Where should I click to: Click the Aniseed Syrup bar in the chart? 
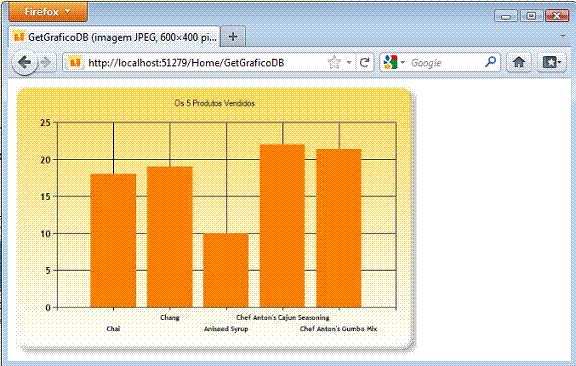click(x=226, y=270)
